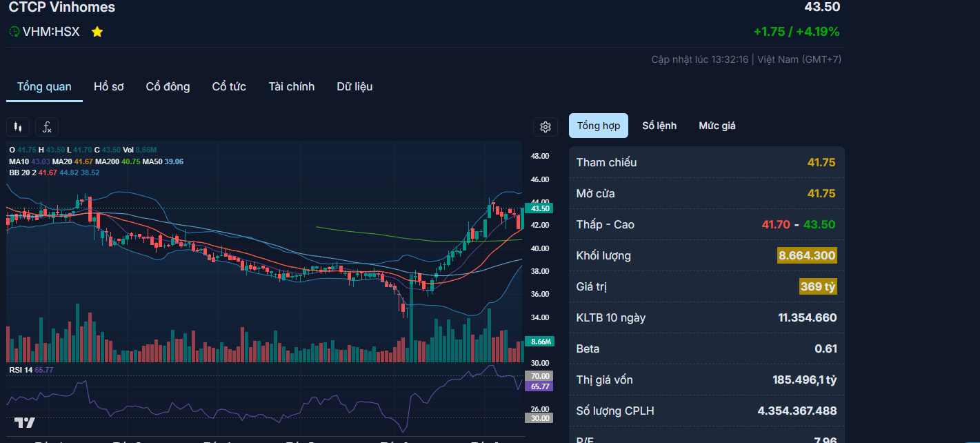Open the candlestick chart type selector
Image resolution: width=980 pixels, height=443 pixels.
pos(18,127)
